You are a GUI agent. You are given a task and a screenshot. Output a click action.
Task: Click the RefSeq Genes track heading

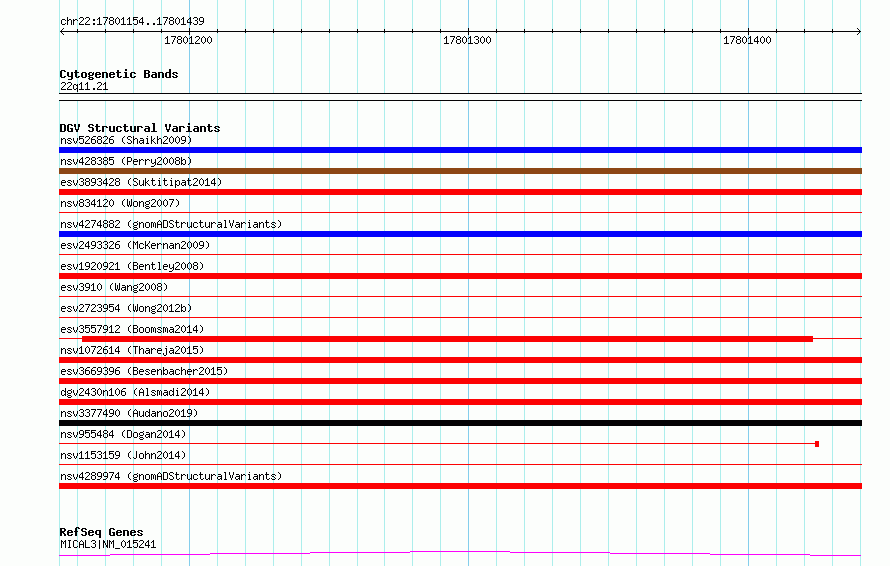coord(101,533)
